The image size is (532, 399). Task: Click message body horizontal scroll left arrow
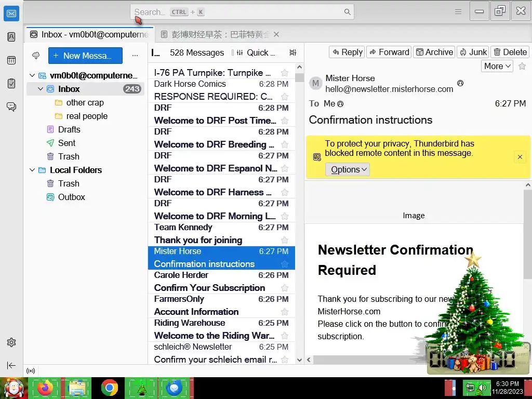(309, 360)
